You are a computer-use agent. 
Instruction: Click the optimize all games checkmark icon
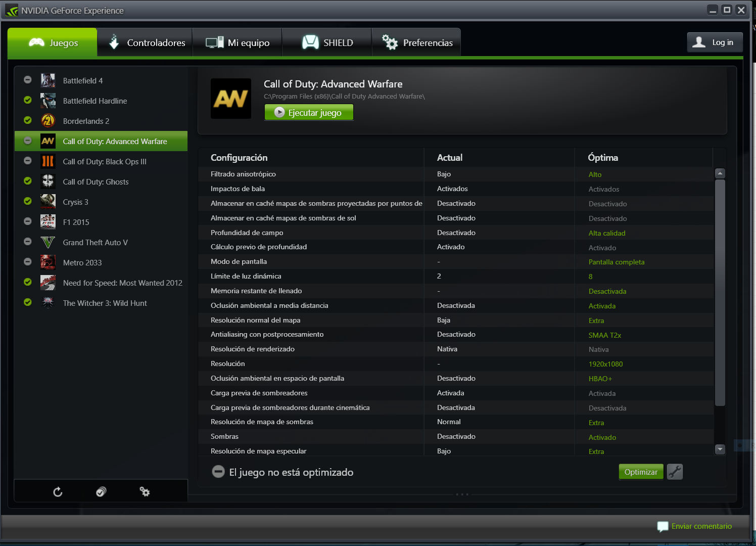tap(101, 492)
